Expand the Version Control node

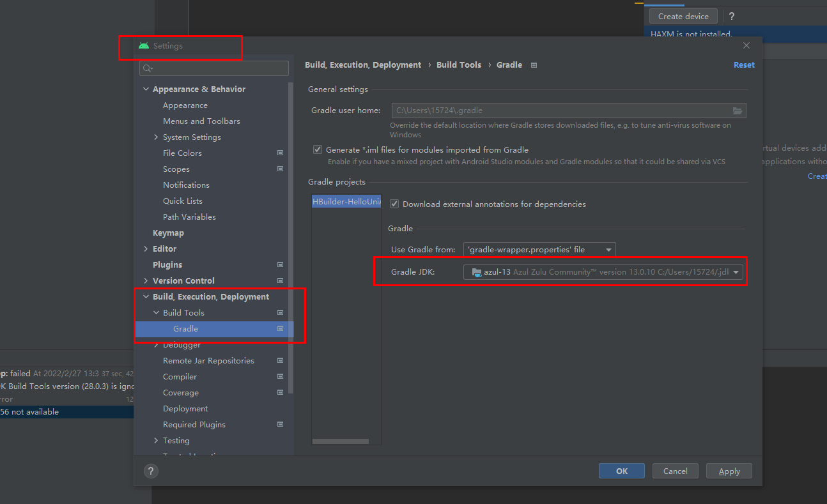pyautogui.click(x=146, y=281)
